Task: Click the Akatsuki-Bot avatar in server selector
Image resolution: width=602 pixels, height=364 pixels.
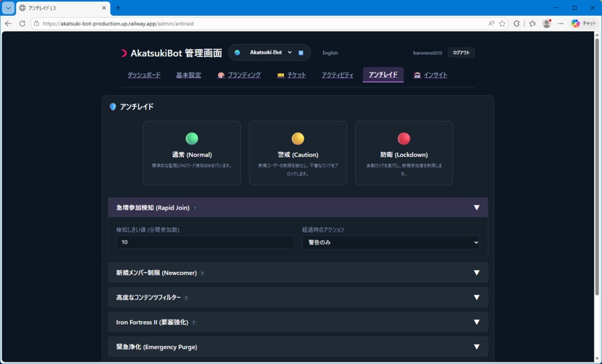Action: (x=236, y=52)
